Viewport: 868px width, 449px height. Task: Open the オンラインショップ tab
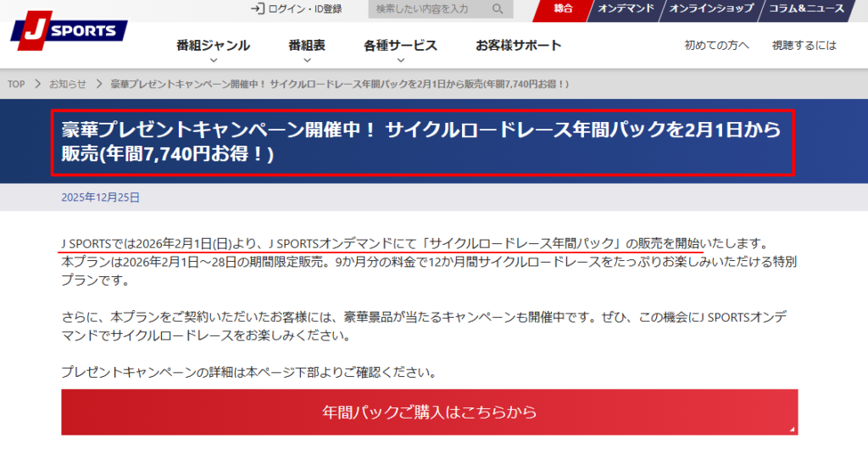(711, 8)
